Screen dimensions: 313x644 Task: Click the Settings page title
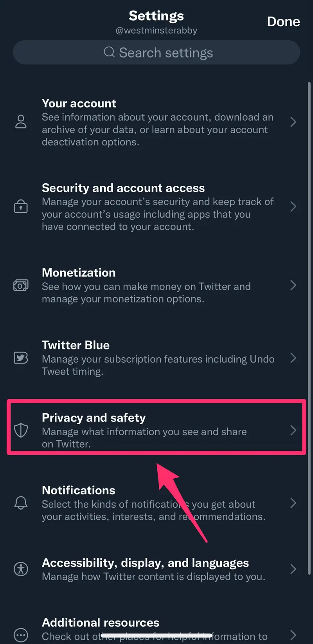pyautogui.click(x=156, y=16)
